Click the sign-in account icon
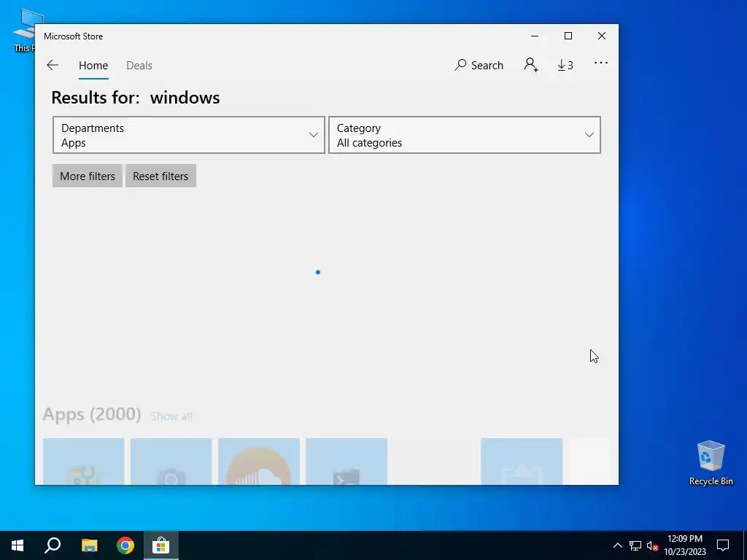747x560 pixels. [531, 65]
